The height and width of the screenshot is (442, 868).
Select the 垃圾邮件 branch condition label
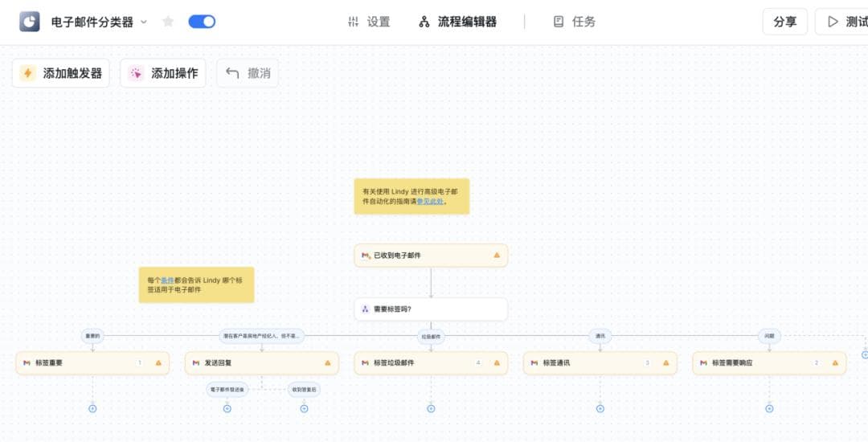(431, 337)
